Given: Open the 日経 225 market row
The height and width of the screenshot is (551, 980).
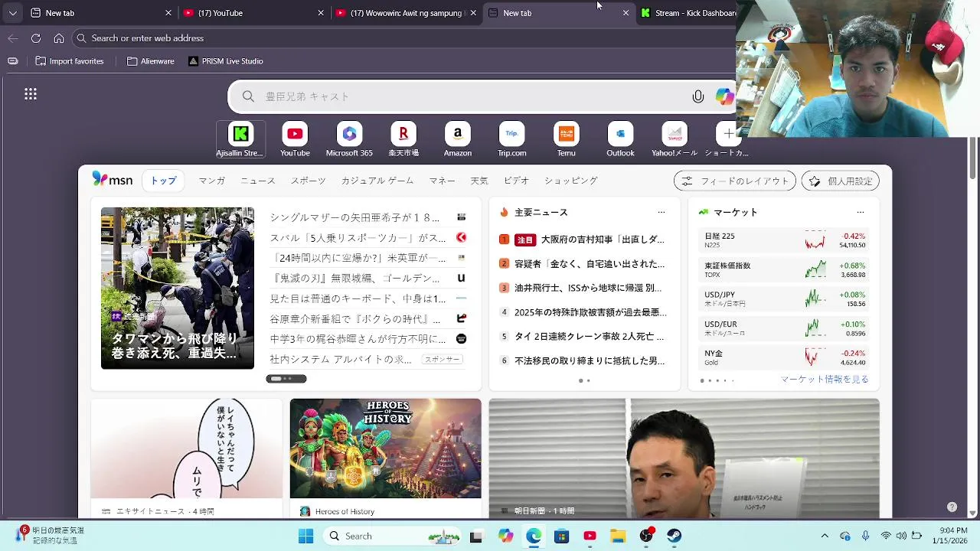Looking at the screenshot, I should coord(785,240).
